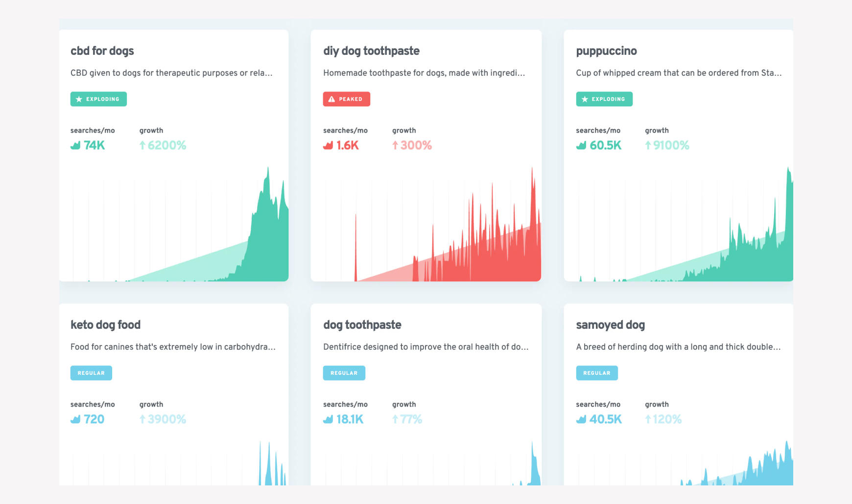Click the chart icon beside 40.5K
Screen dimensions: 852x504
(x=581, y=419)
